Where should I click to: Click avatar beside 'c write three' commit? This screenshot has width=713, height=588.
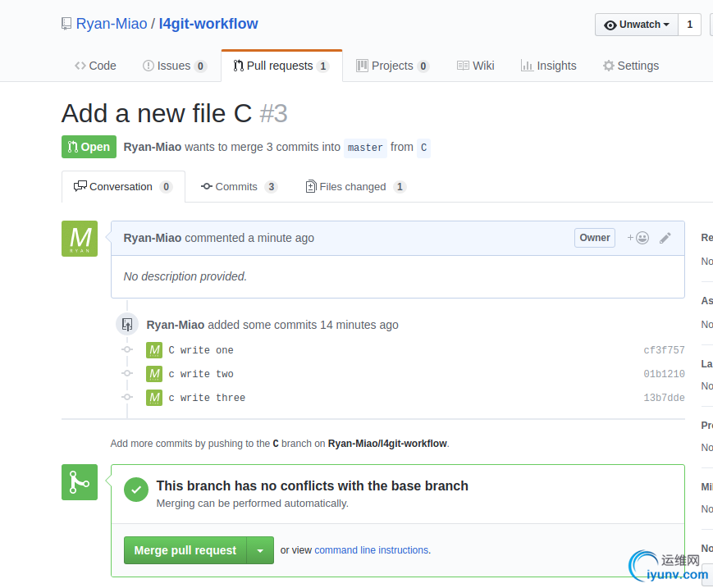pos(154,398)
